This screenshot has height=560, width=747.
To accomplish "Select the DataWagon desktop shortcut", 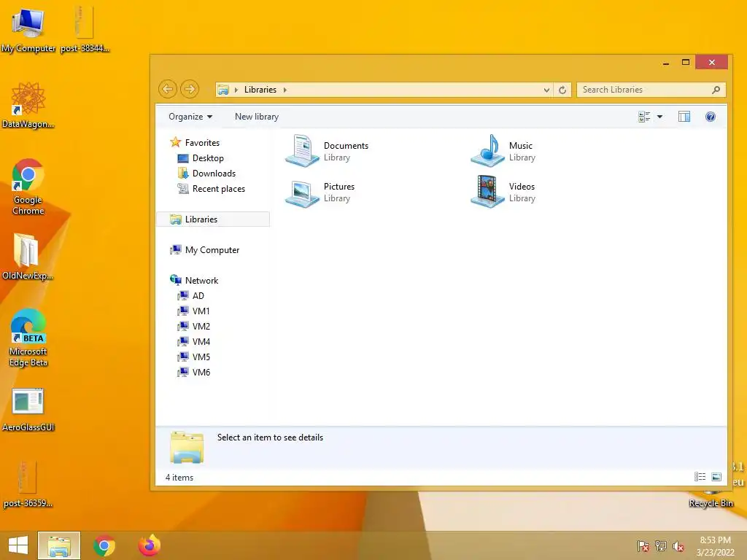I will 28,105.
